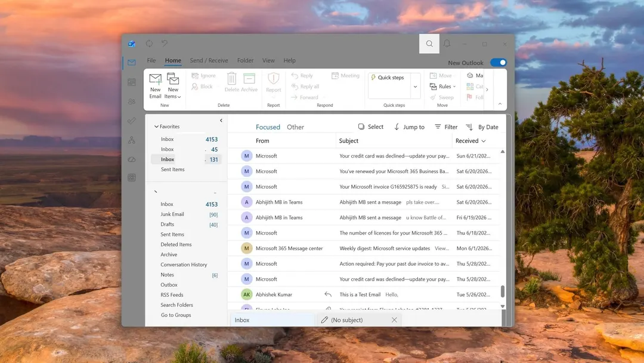Click Jump to in the message list
This screenshot has height=363, width=644.
pyautogui.click(x=409, y=127)
